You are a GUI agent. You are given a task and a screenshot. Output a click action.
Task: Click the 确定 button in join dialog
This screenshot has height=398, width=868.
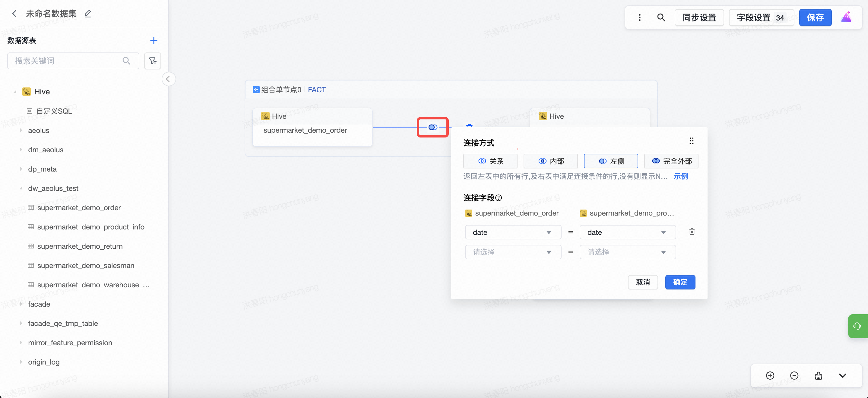[x=680, y=282]
